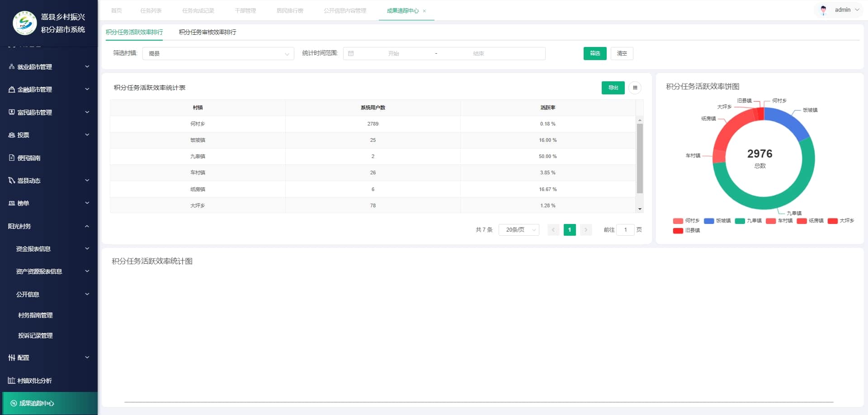The width and height of the screenshot is (868, 415).
Task: Go to the previous page arrow
Action: coord(553,230)
